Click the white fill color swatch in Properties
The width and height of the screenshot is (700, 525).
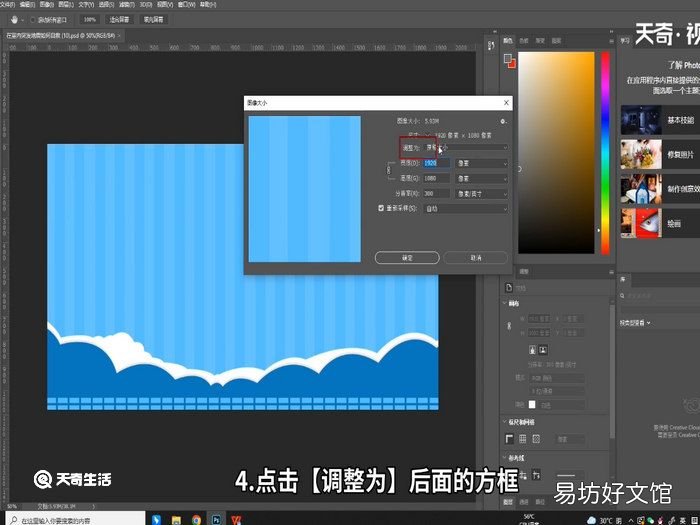point(532,404)
